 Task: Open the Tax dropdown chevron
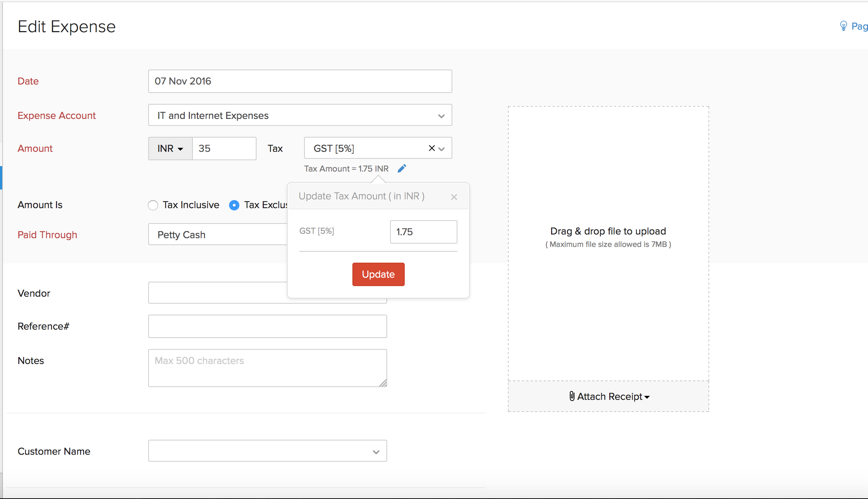(442, 149)
